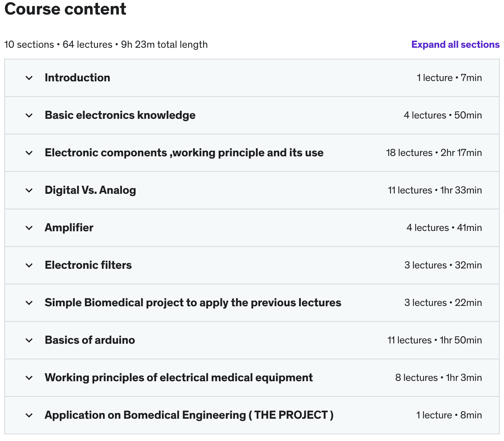Click the chevron next to Basic electronics knowledge
The image size is (504, 441).
tap(29, 115)
